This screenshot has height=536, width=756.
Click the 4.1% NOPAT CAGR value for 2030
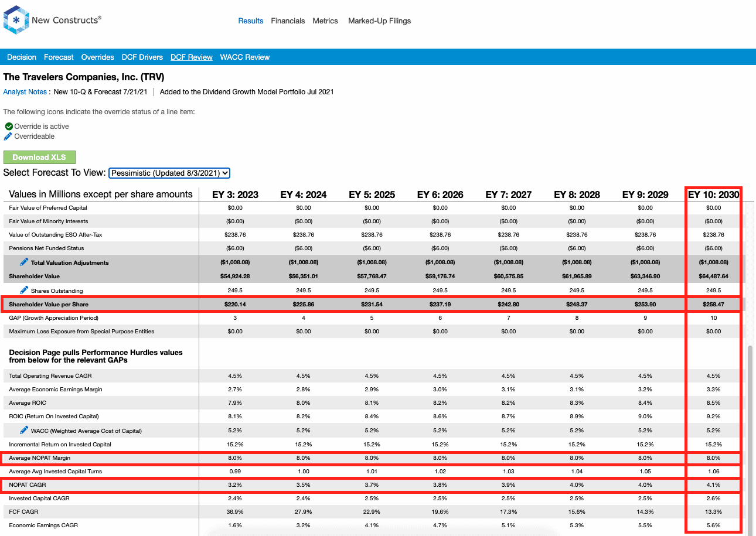(714, 485)
